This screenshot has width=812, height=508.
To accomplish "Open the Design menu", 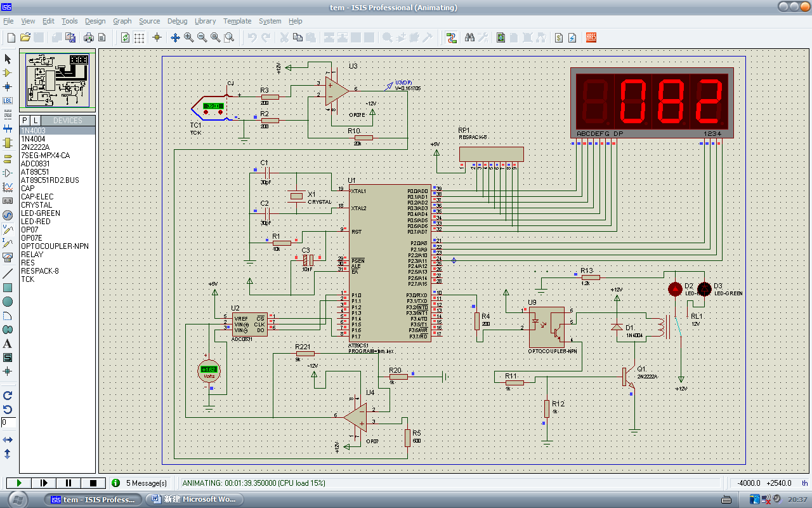I will coord(95,21).
